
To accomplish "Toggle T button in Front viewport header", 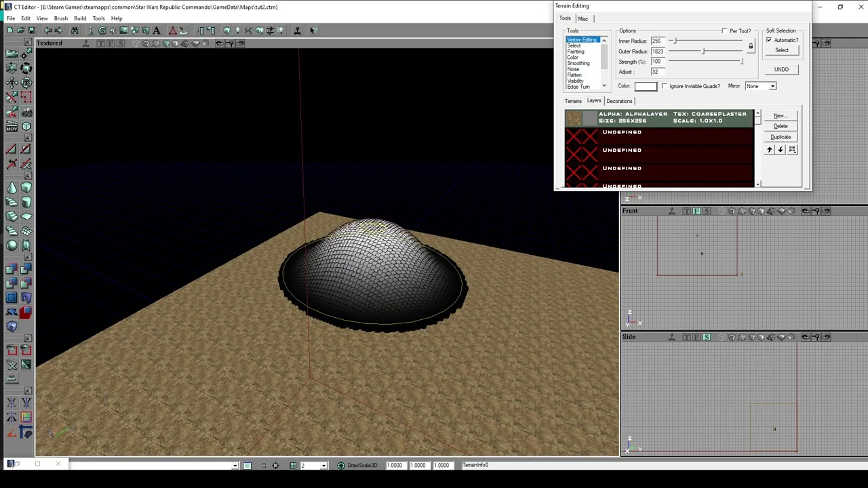I will [x=687, y=211].
